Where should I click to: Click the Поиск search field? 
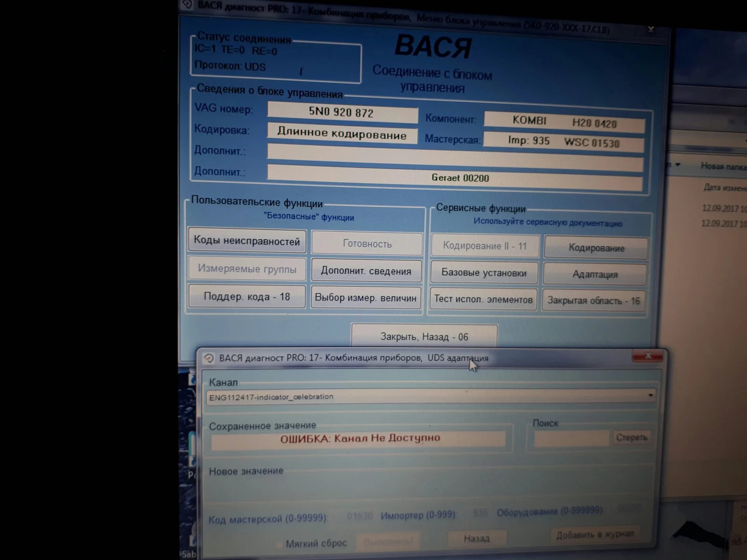click(x=571, y=438)
